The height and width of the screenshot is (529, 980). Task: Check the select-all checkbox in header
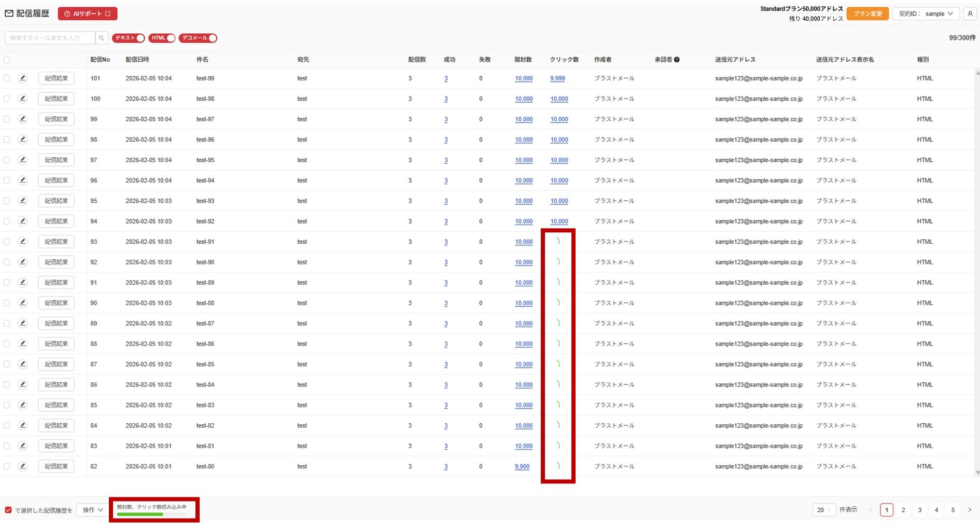coord(7,60)
